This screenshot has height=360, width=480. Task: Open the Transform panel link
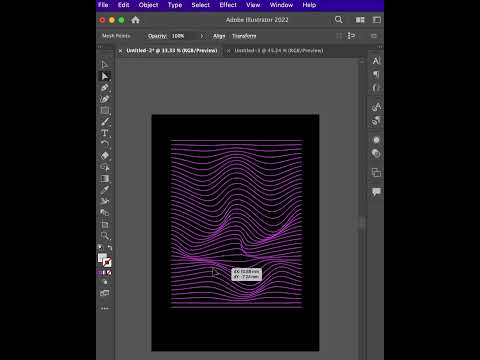244,36
